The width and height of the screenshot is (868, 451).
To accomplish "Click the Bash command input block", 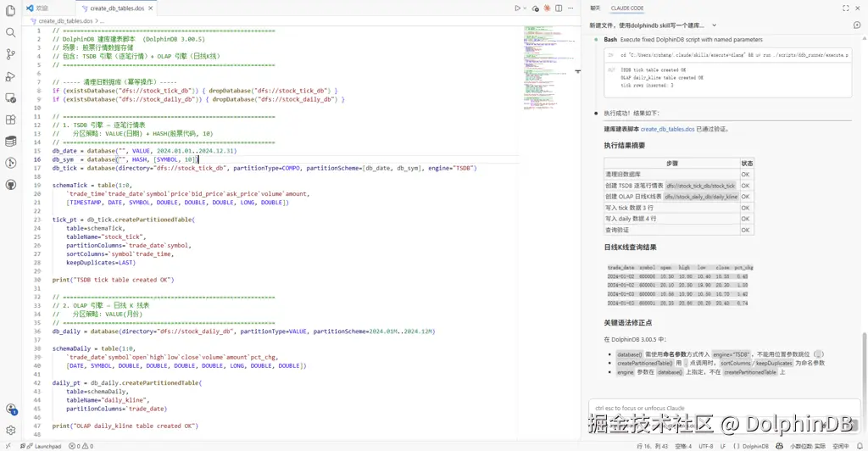I will (x=728, y=55).
